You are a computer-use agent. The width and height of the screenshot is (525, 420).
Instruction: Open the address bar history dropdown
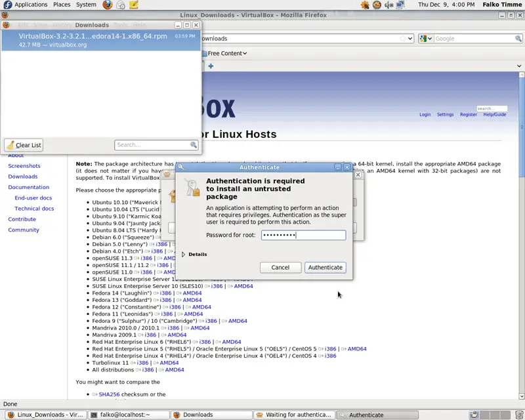(410, 39)
